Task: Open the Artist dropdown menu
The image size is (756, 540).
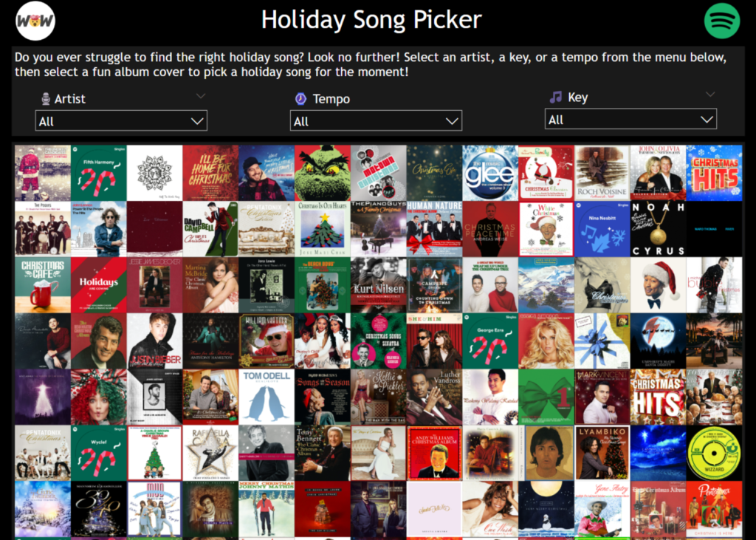Action: (121, 120)
